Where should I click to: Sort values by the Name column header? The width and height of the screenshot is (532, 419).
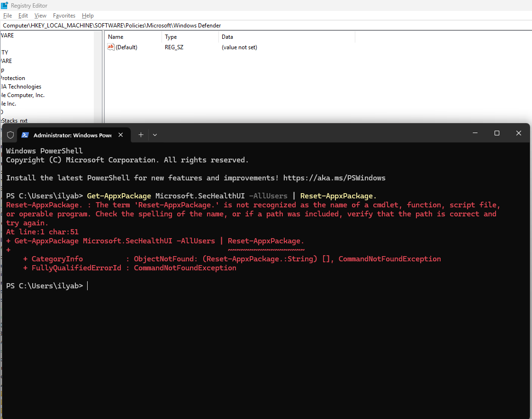(115, 36)
